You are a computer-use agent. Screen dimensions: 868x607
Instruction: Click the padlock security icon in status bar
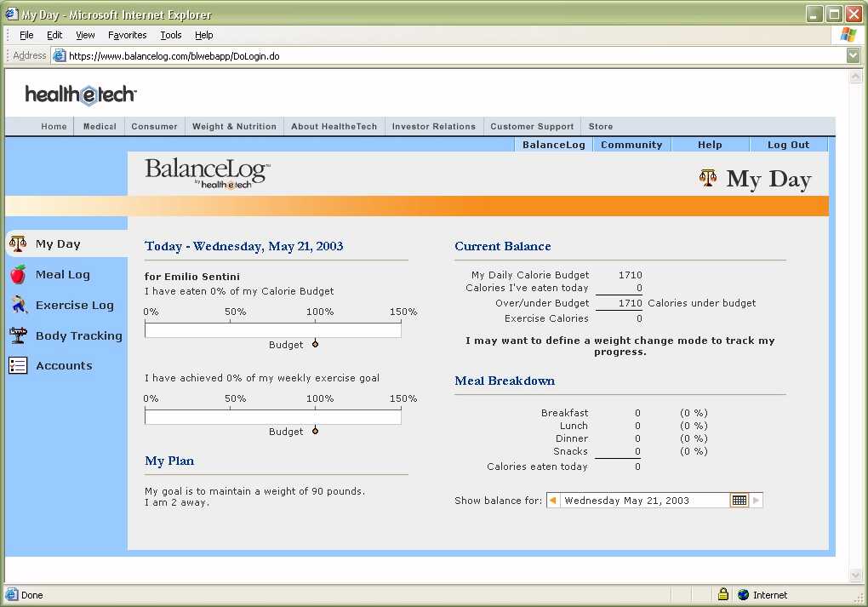[x=722, y=594]
